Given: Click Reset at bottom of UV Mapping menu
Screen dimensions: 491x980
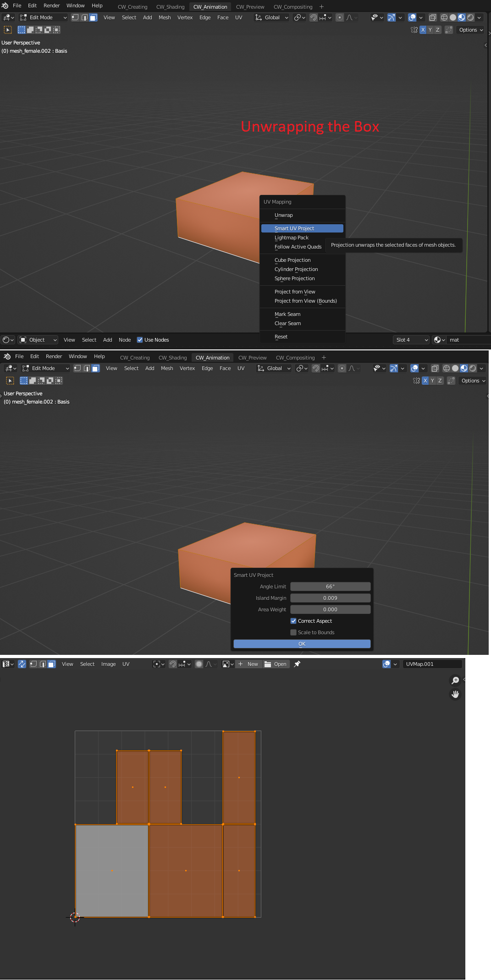Looking at the screenshot, I should [x=302, y=337].
